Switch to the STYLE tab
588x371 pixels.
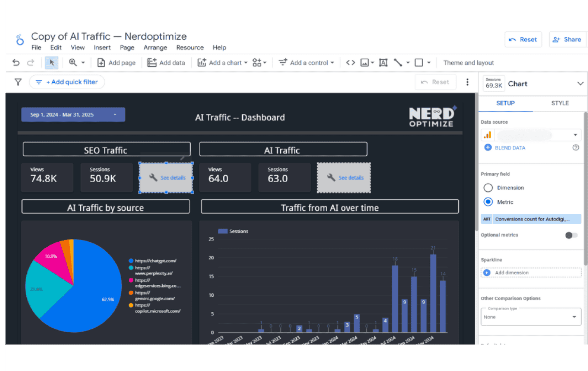tap(560, 103)
